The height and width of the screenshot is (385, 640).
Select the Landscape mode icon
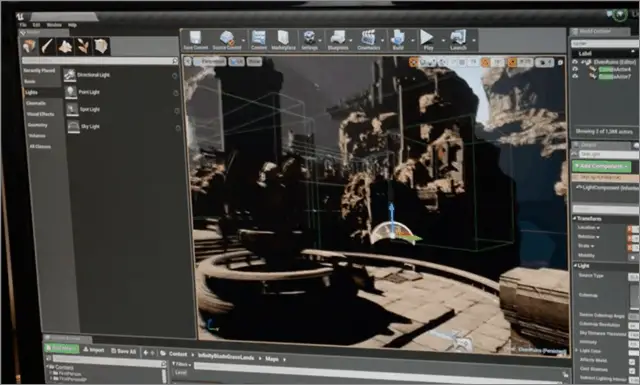click(x=65, y=46)
